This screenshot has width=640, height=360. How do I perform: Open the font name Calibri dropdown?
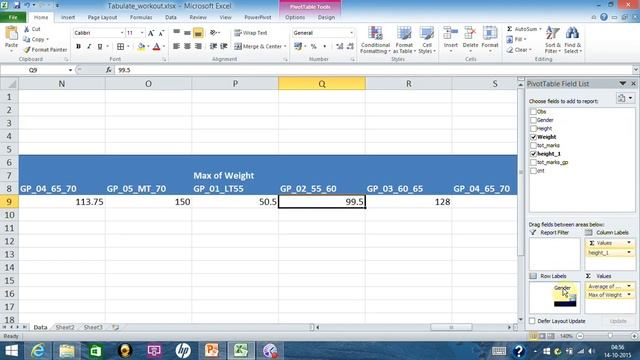pos(122,33)
